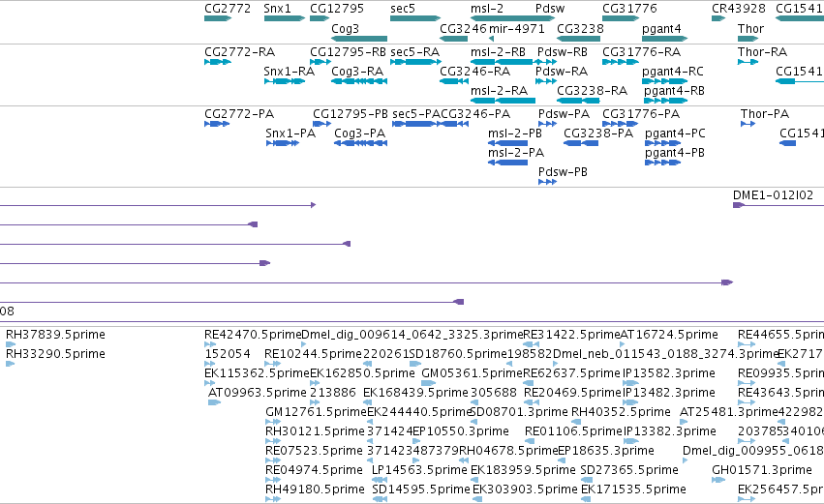Select the SD14595.5prime EST label

coord(421,489)
